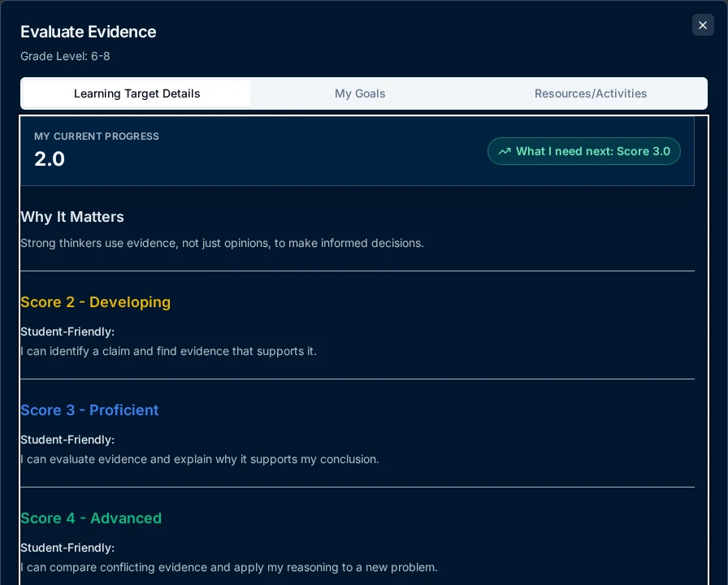Image resolution: width=728 pixels, height=585 pixels.
Task: Click 'Student-Friendly:' label under Score 4
Action: (67, 548)
